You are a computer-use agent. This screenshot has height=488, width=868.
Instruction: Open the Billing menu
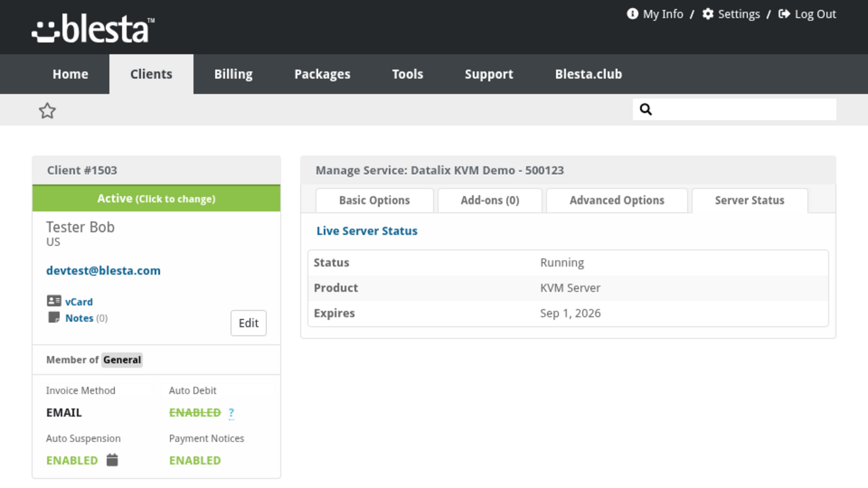click(233, 74)
